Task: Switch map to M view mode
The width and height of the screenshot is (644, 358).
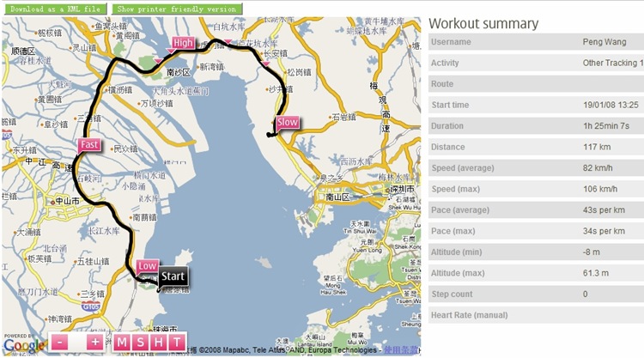Action: point(122,342)
